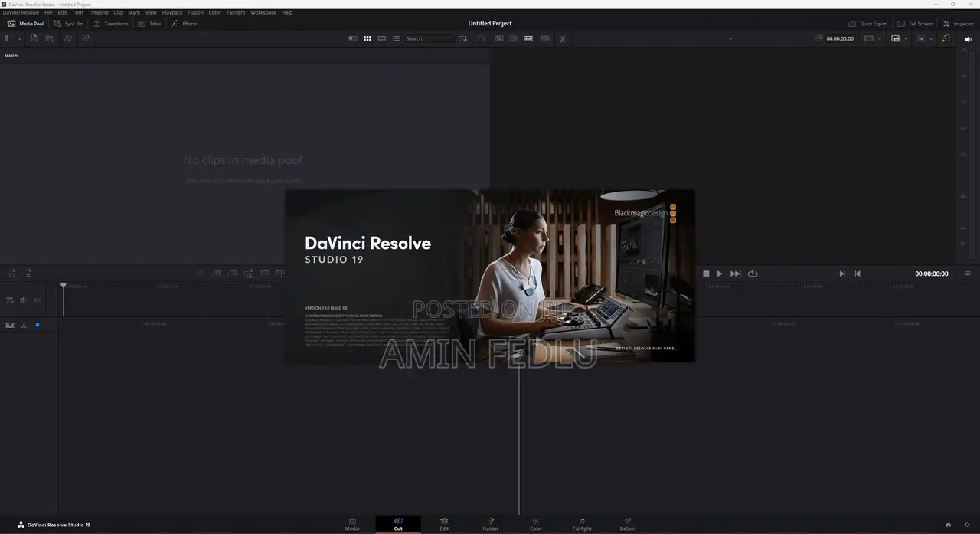Open the Effects panel
This screenshot has height=534, width=980.
tap(185, 24)
